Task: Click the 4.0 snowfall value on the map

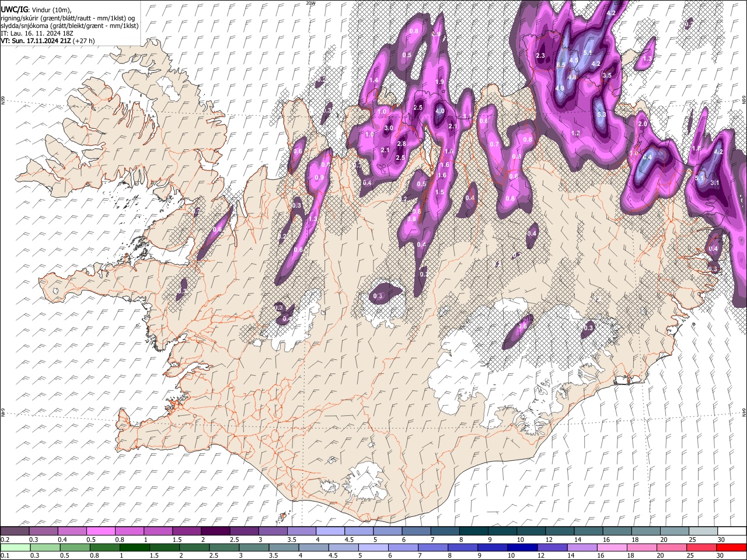Action: [440, 111]
